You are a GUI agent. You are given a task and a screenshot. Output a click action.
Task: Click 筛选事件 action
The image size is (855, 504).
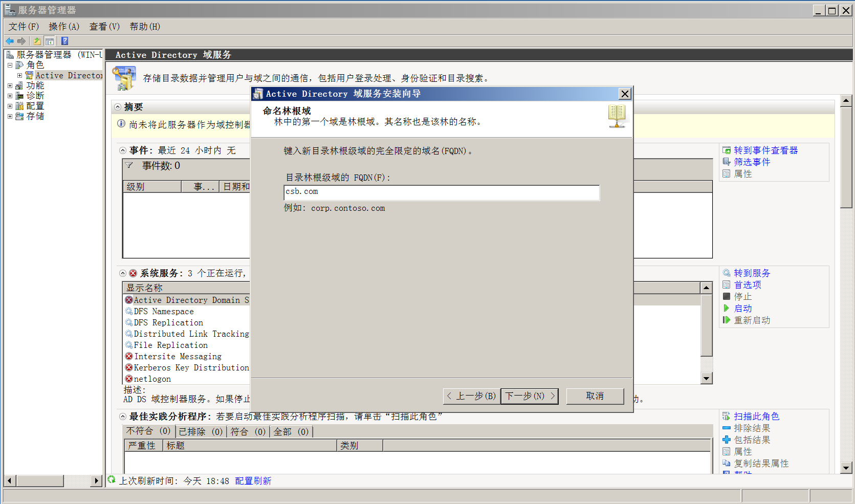click(752, 162)
